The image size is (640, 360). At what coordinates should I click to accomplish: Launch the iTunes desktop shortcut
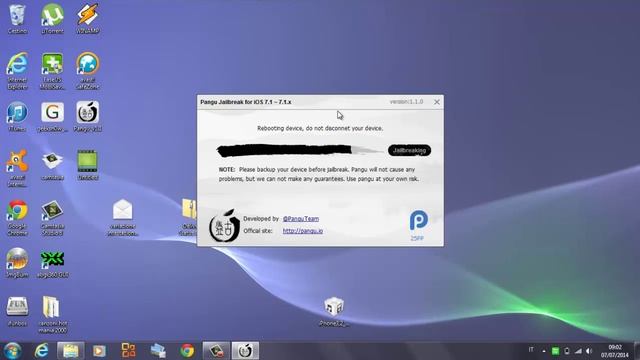pyautogui.click(x=17, y=117)
